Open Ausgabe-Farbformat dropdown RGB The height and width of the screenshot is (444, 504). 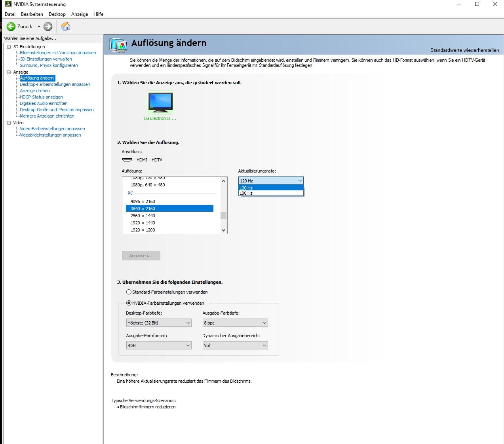pyautogui.click(x=159, y=345)
